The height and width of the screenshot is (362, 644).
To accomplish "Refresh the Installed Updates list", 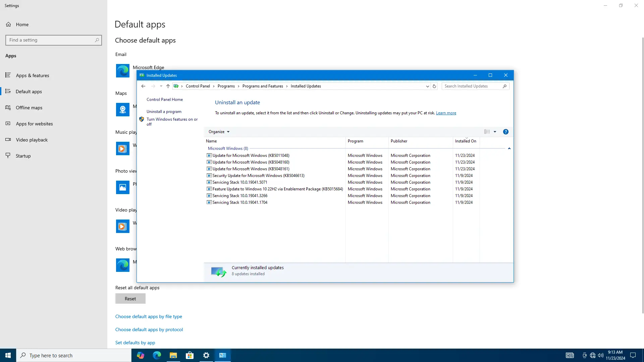I will [x=434, y=86].
